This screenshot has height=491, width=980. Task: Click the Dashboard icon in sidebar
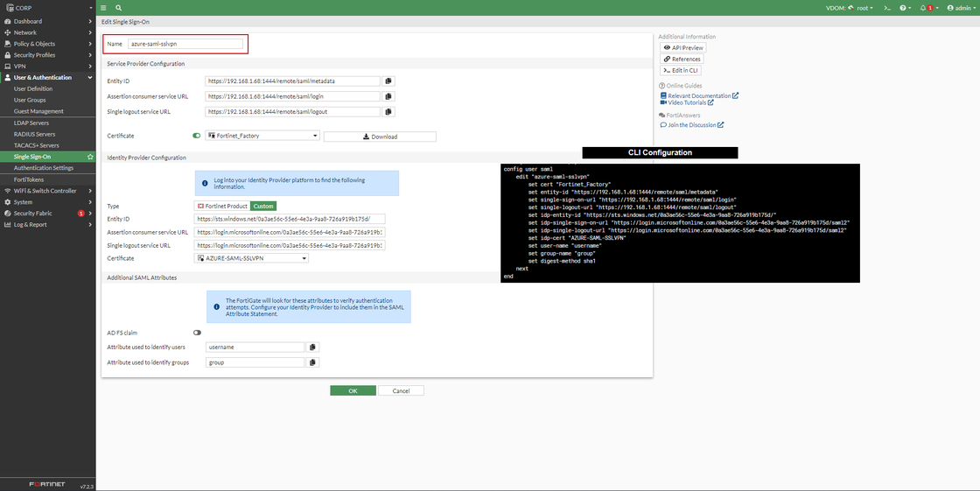point(8,21)
